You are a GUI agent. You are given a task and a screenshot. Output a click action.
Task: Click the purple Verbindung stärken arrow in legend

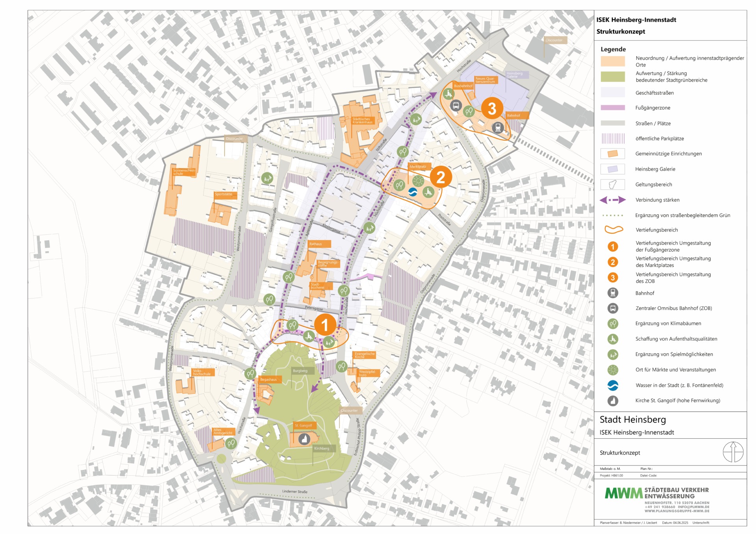[613, 200]
